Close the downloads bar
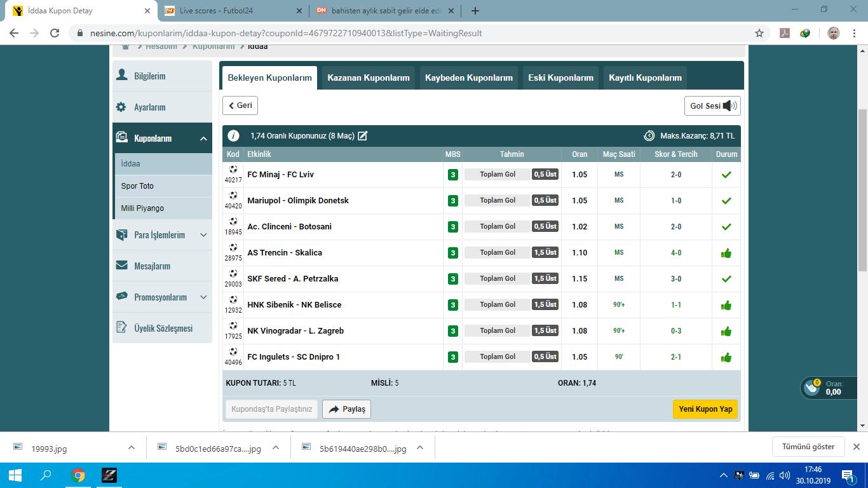This screenshot has height=488, width=868. pos(856,447)
